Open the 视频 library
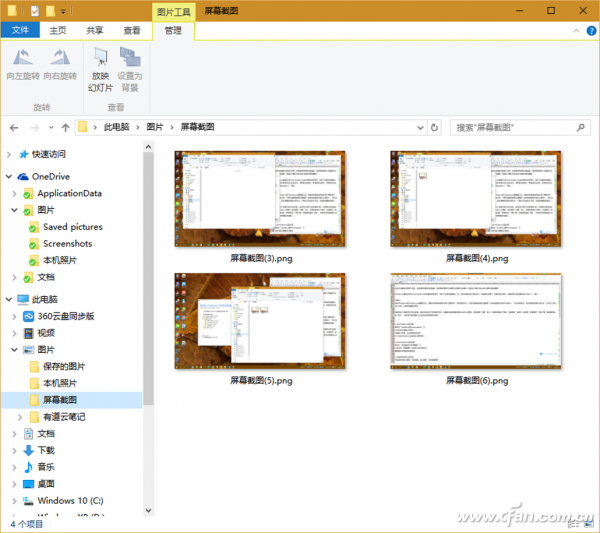 click(x=46, y=333)
